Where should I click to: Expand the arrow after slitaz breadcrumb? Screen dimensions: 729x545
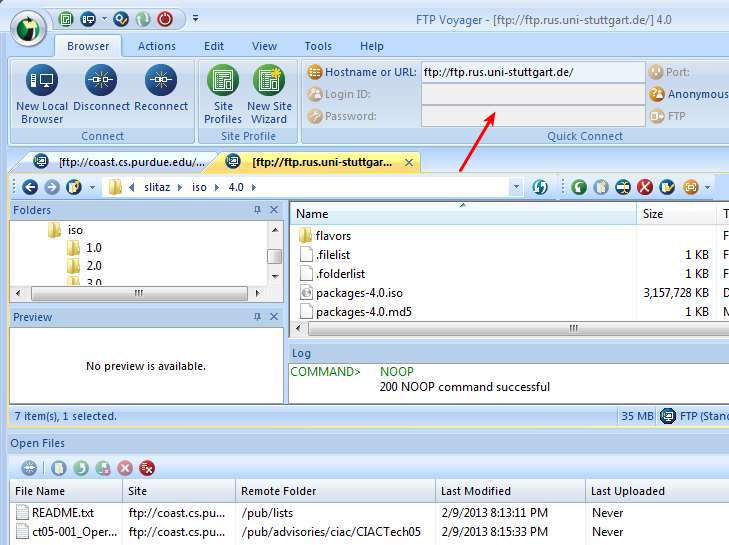point(180,187)
